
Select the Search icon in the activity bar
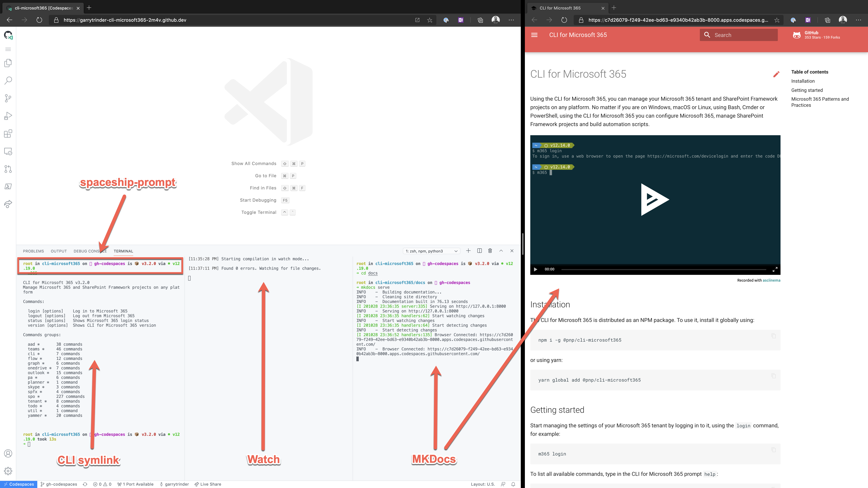pos(8,80)
